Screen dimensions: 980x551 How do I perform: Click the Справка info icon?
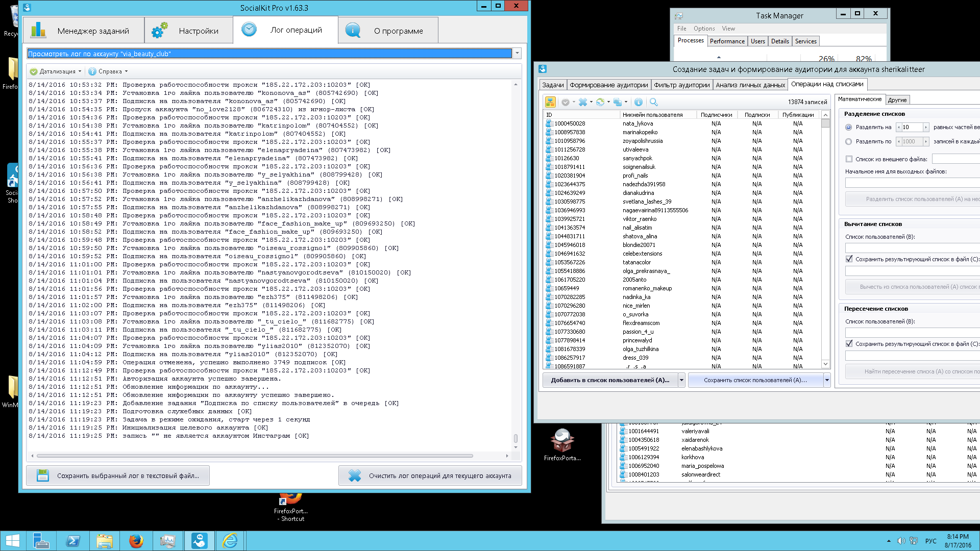click(x=92, y=71)
